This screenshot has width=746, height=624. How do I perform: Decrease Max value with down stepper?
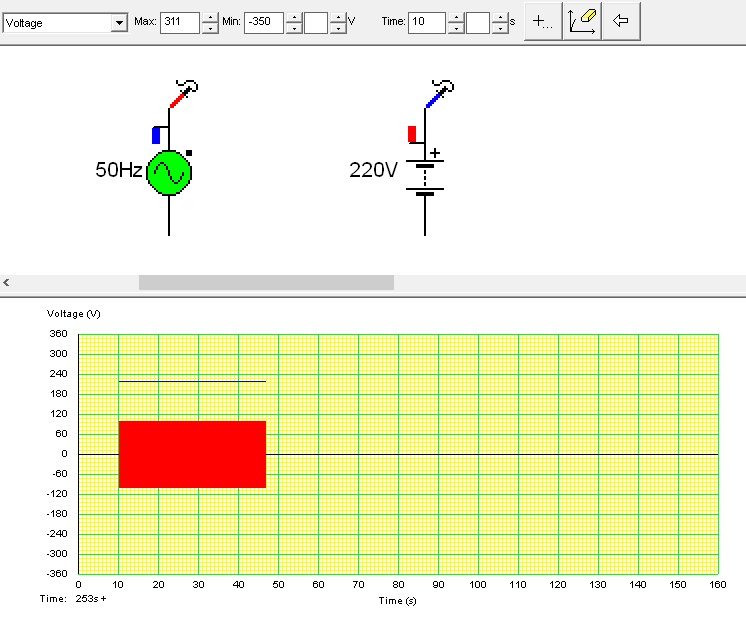210,28
